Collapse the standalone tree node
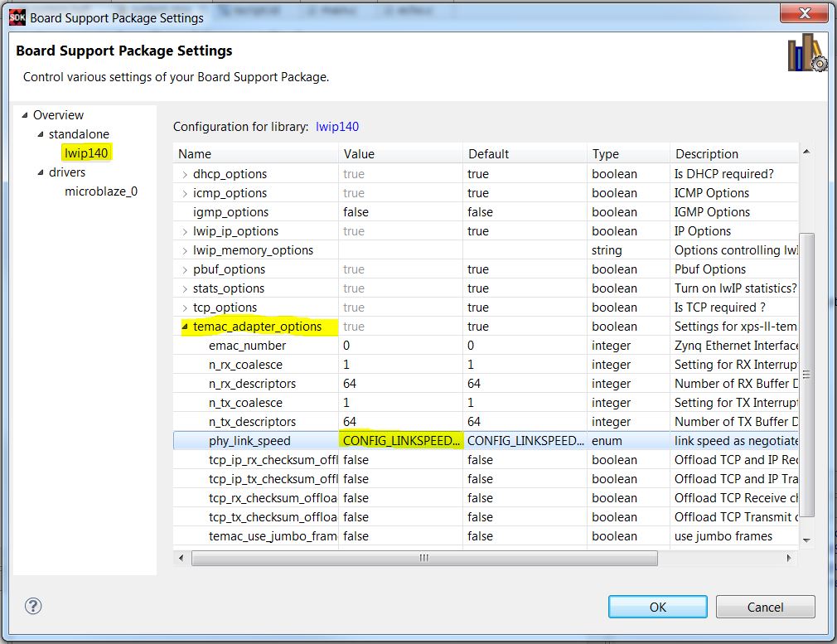Image resolution: width=837 pixels, height=644 pixels. (x=41, y=134)
